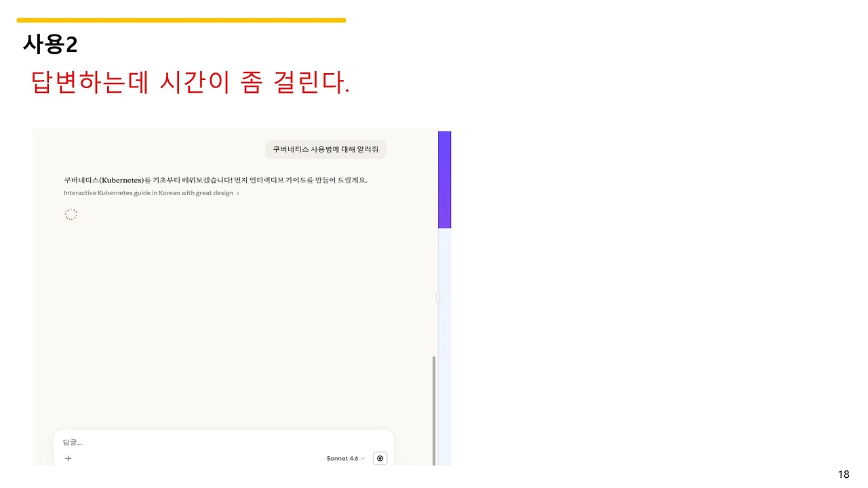Click the dotted loading spinner in the chat

pos(71,214)
